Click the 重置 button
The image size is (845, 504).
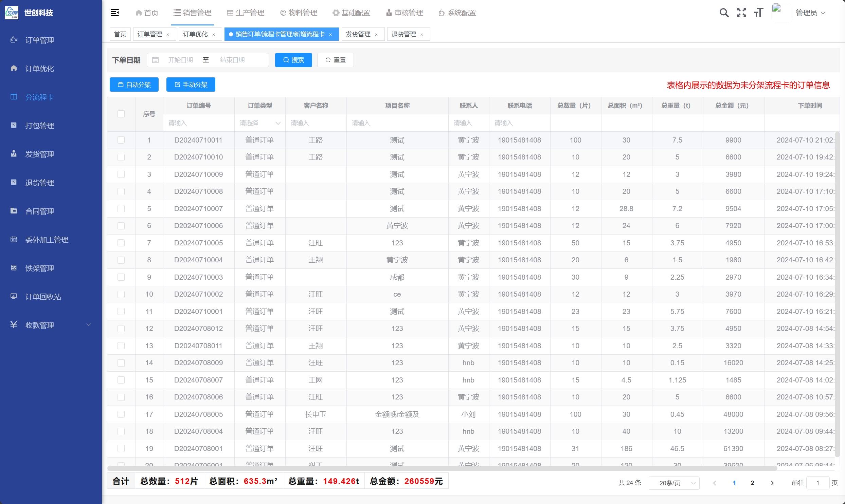335,60
